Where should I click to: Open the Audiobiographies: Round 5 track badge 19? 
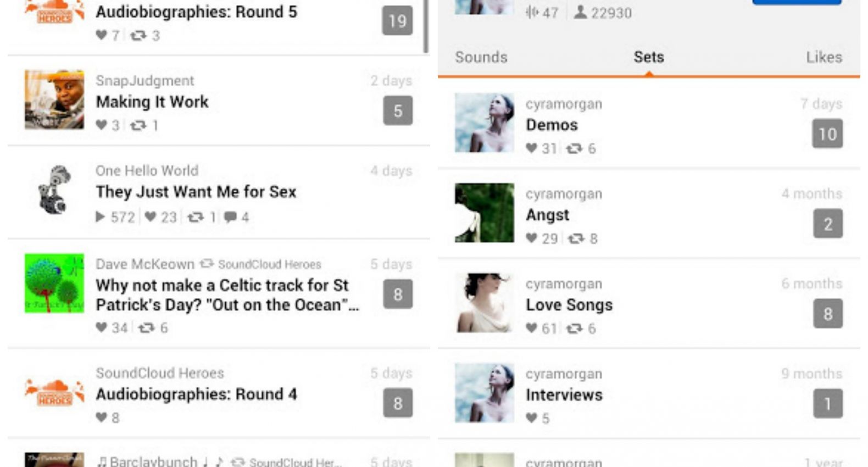pos(397,20)
